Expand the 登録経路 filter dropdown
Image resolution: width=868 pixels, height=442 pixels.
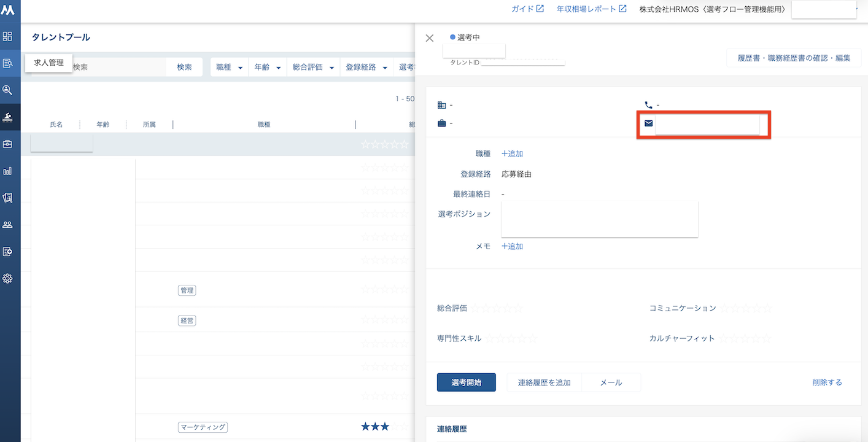point(367,67)
